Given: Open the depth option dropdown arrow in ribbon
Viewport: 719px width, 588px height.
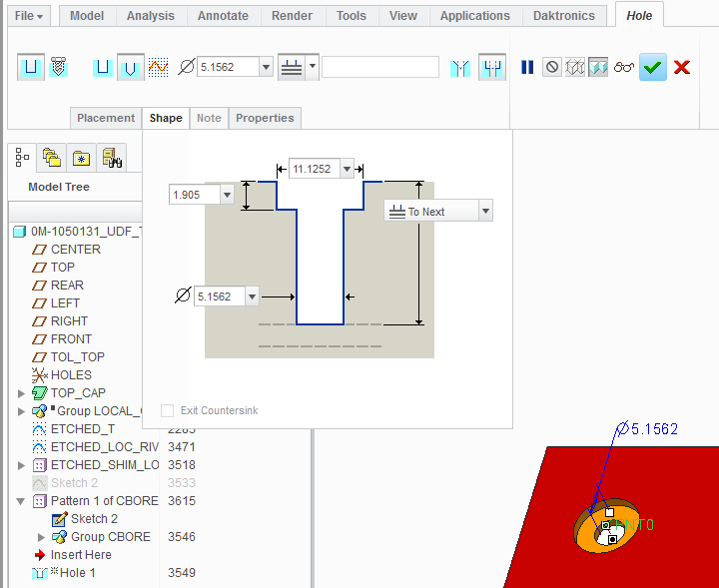Looking at the screenshot, I should [313, 67].
